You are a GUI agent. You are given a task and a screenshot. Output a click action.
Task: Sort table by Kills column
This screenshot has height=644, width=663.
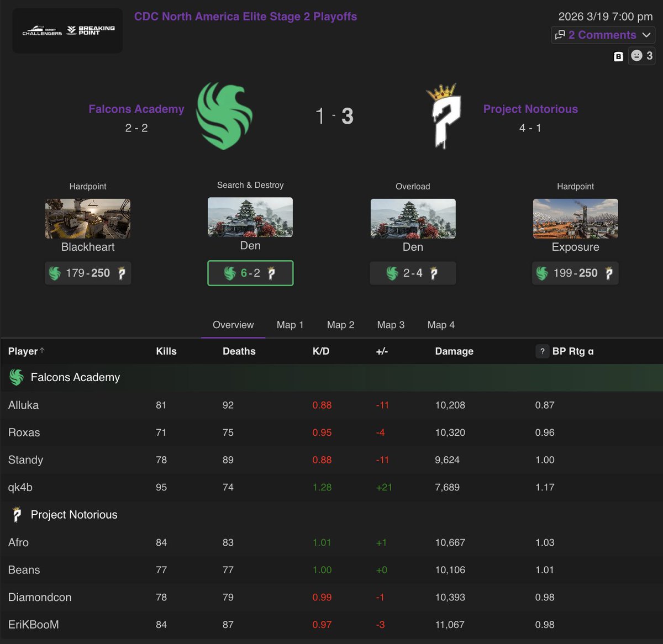point(166,351)
